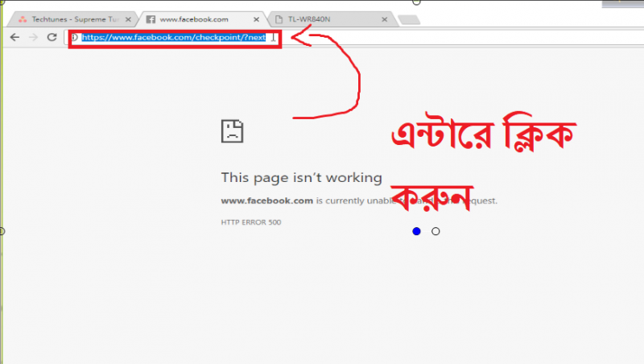Click the TL-WR840N page favicon
Viewport: 644px width, 364px height.
(x=279, y=19)
